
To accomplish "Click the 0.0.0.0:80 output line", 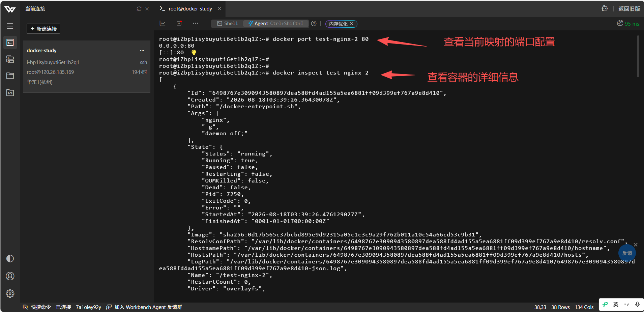I will point(177,46).
